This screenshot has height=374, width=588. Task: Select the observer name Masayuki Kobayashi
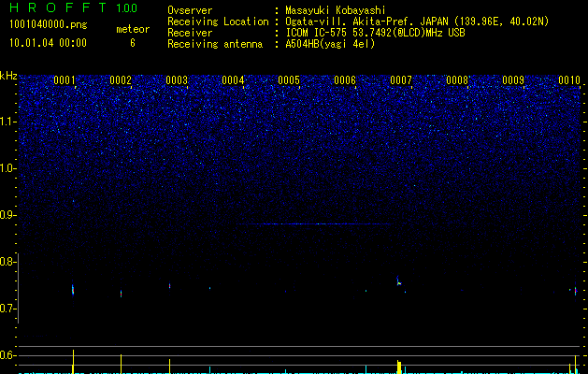pos(336,10)
